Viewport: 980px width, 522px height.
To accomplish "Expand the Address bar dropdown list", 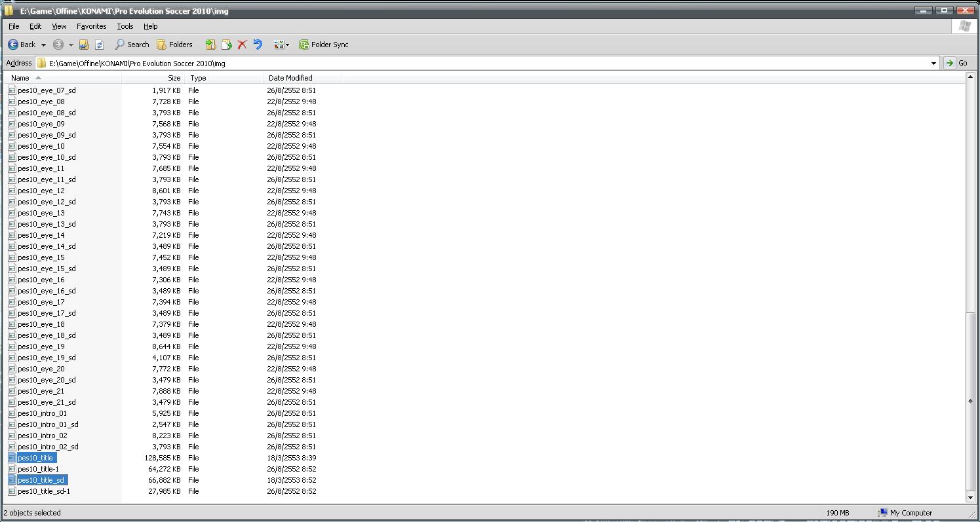I will (933, 64).
